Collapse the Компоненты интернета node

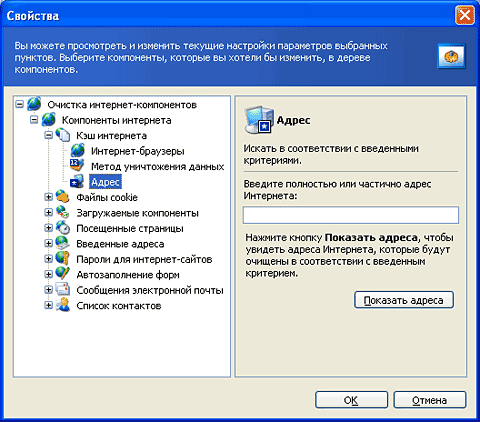point(34,120)
